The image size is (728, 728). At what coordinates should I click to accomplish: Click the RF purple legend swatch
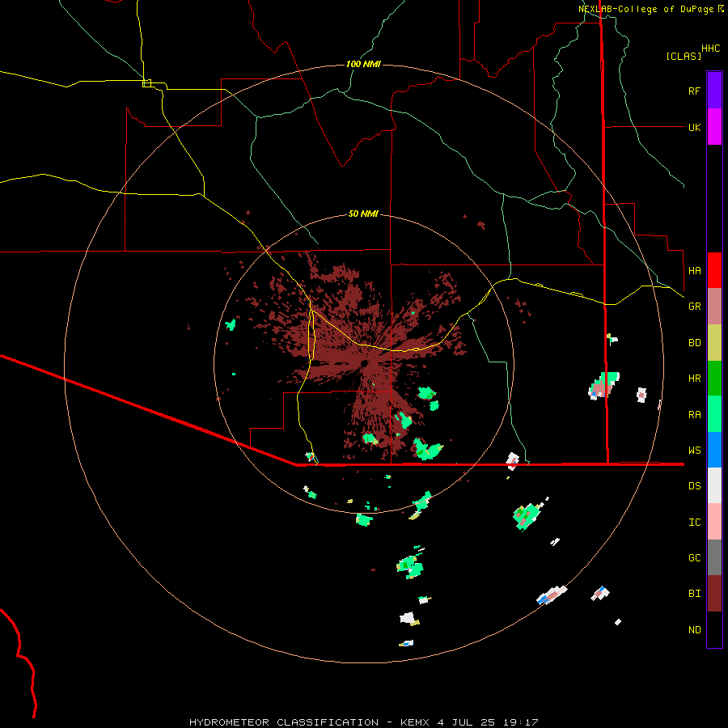[x=714, y=91]
